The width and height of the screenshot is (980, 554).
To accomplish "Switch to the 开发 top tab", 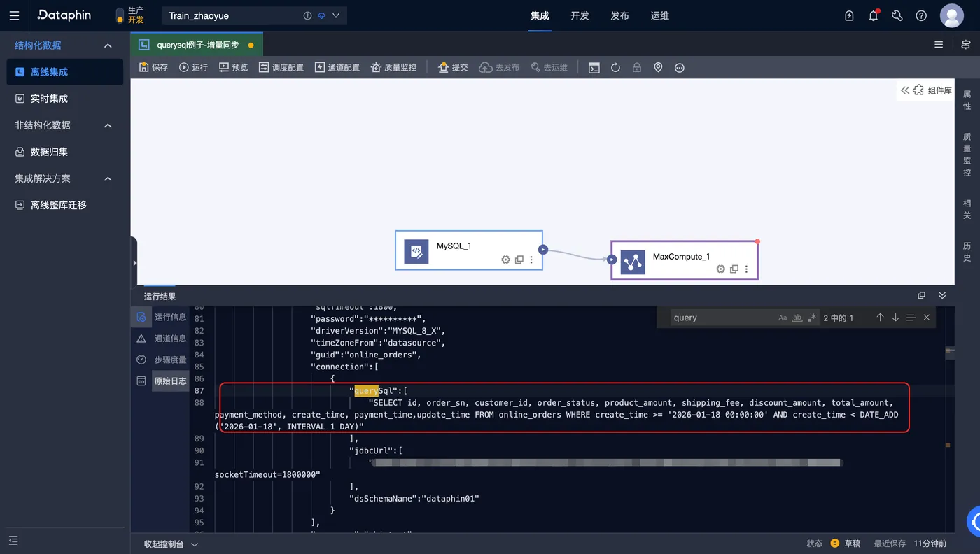I will pos(580,15).
